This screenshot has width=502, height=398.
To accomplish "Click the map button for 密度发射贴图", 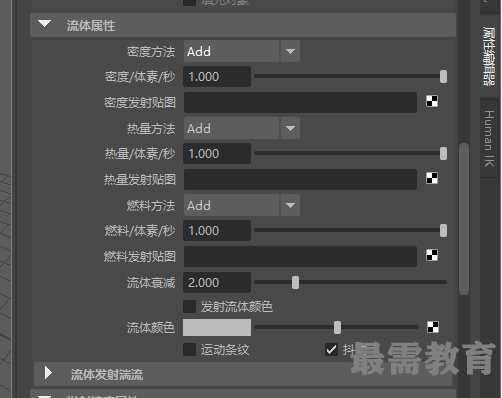I will point(432,101).
